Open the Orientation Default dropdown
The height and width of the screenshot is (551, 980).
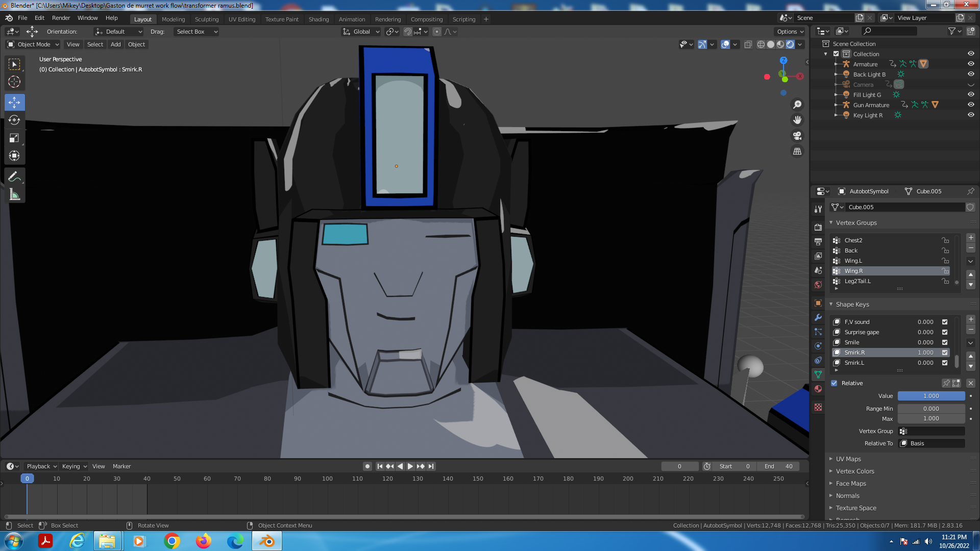click(x=118, y=32)
